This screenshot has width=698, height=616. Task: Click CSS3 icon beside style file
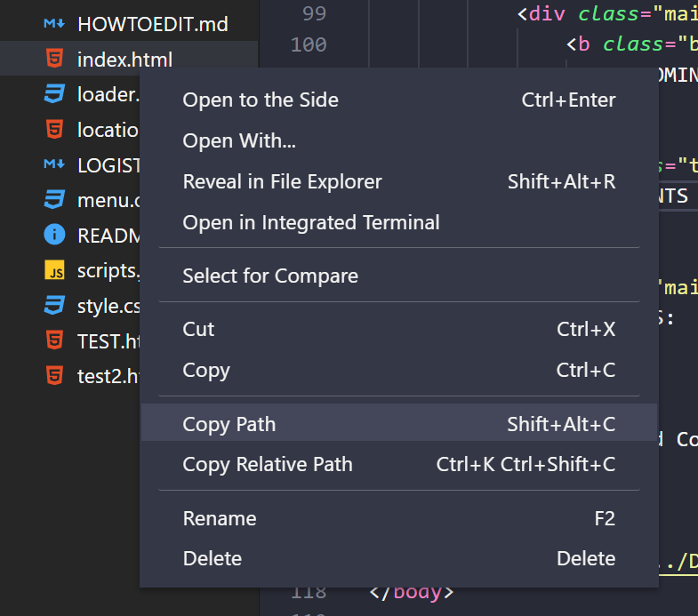tap(54, 305)
